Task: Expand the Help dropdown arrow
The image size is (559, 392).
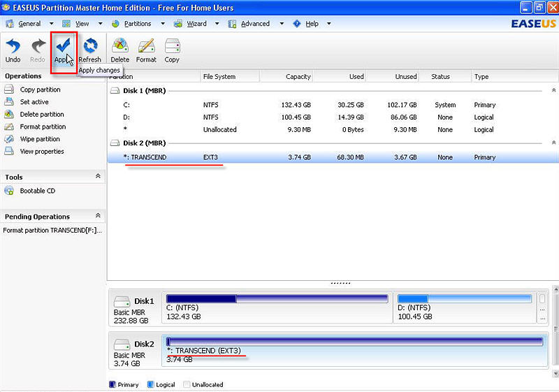Action: coord(328,24)
